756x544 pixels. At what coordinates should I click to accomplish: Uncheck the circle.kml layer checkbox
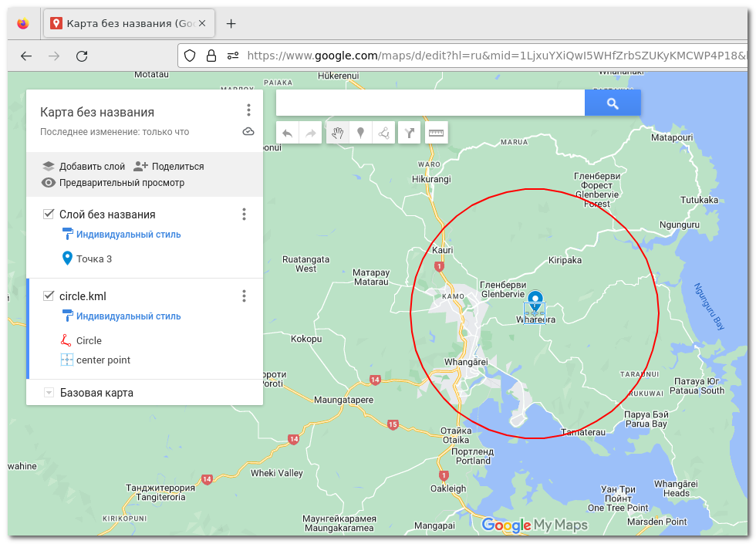[48, 296]
